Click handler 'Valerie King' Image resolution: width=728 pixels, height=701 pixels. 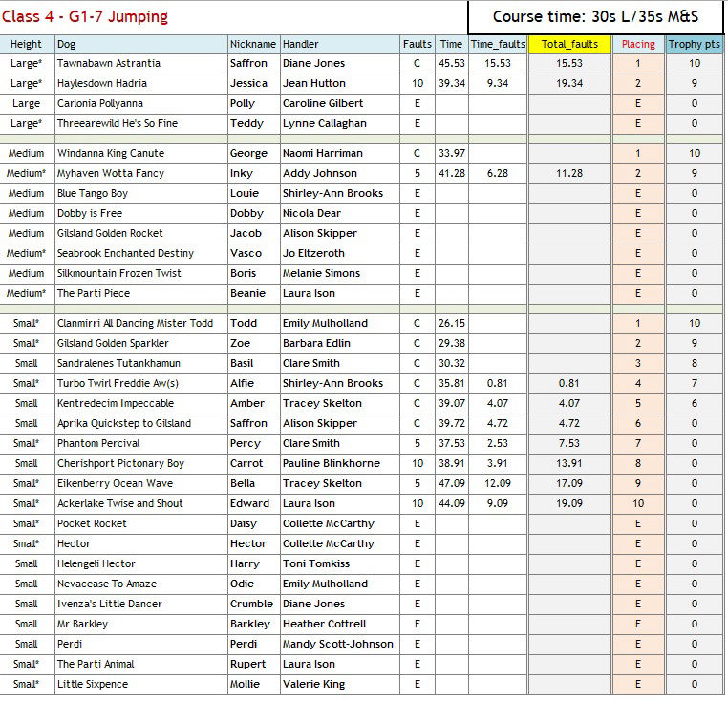tap(314, 685)
